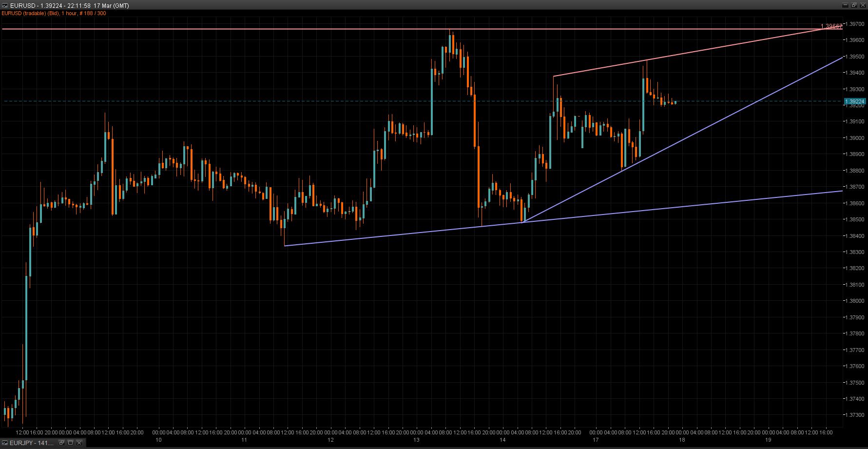Restore the minimized EURJPY chart window

coord(62,443)
